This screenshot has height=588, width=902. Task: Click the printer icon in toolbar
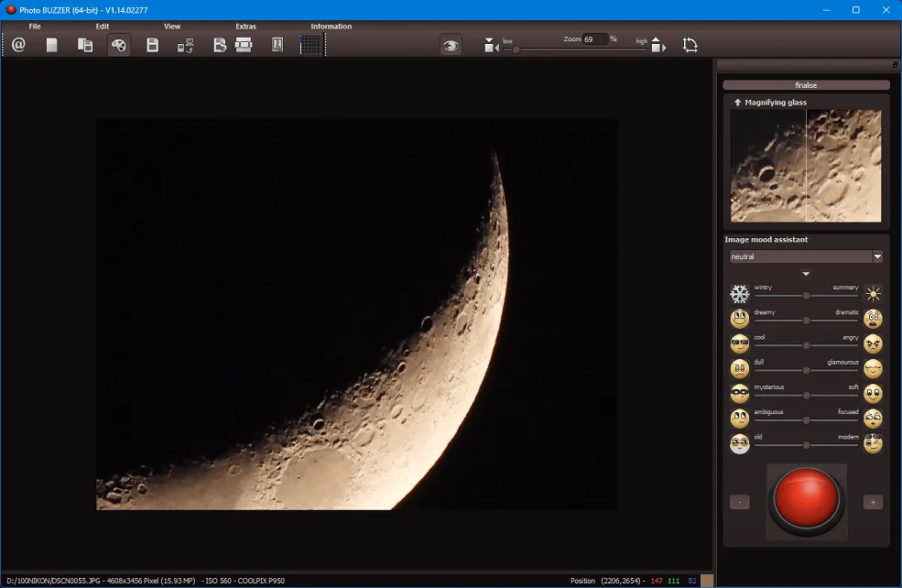click(244, 45)
